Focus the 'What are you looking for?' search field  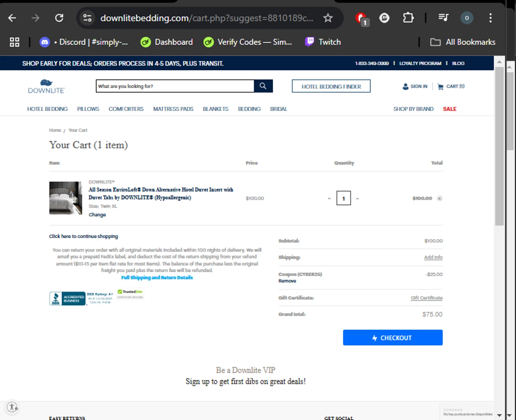[x=175, y=86]
